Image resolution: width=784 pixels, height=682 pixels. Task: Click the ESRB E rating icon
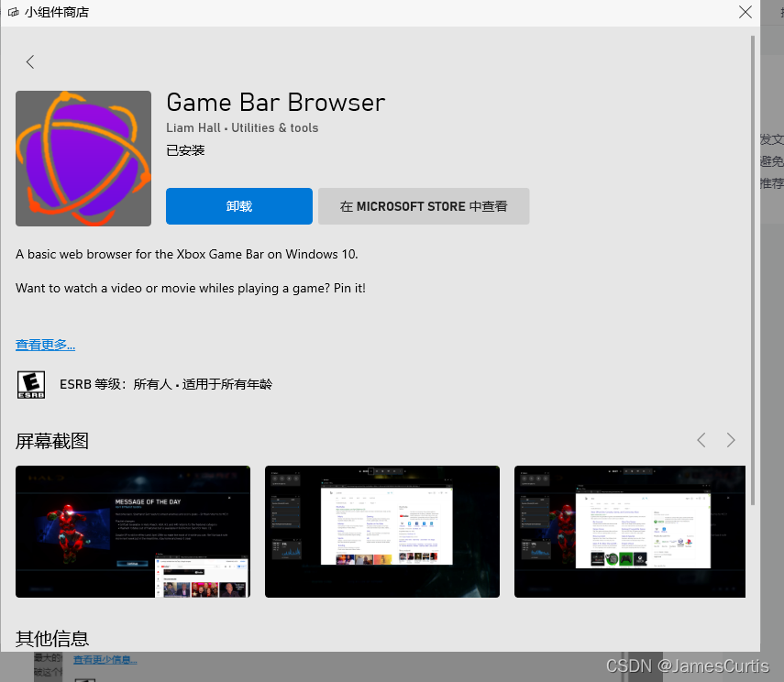[31, 384]
